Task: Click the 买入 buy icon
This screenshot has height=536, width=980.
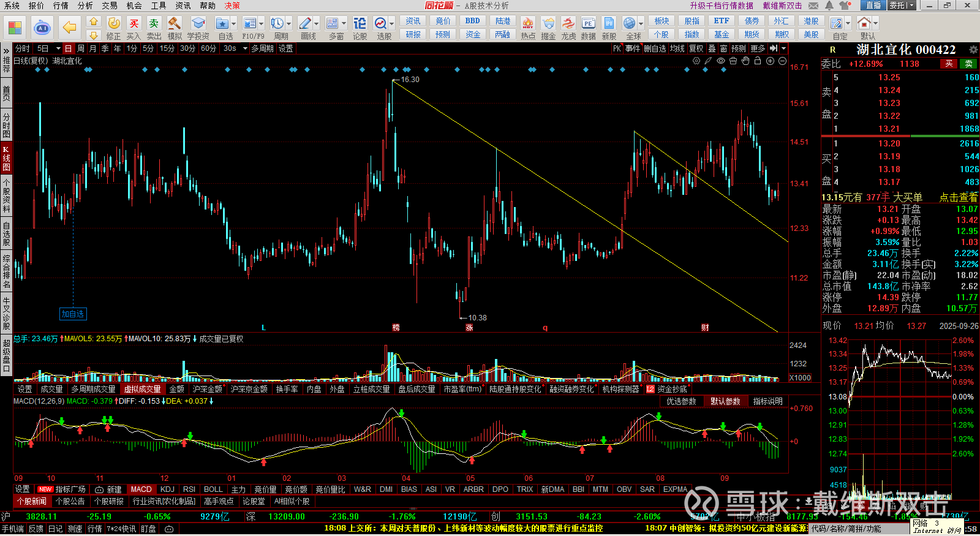Action: pyautogui.click(x=134, y=23)
